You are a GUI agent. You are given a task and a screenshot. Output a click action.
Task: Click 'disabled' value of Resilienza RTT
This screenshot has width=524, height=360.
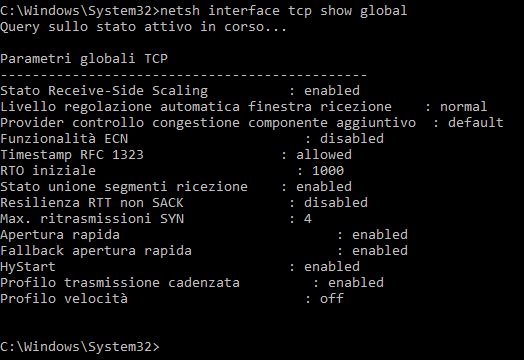click(x=336, y=203)
